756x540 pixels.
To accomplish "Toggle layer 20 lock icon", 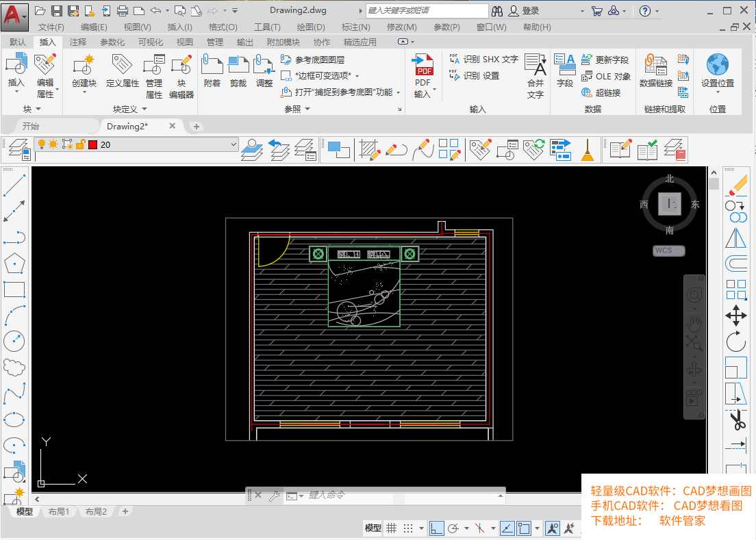I will coord(81,144).
